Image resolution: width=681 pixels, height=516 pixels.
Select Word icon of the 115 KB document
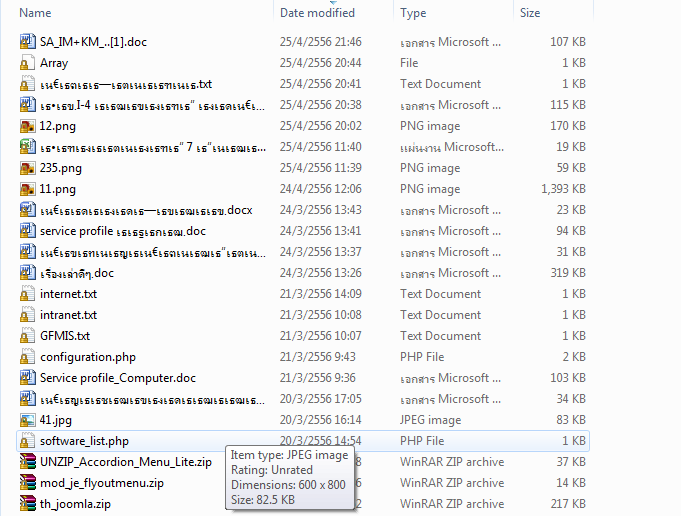tap(27, 105)
